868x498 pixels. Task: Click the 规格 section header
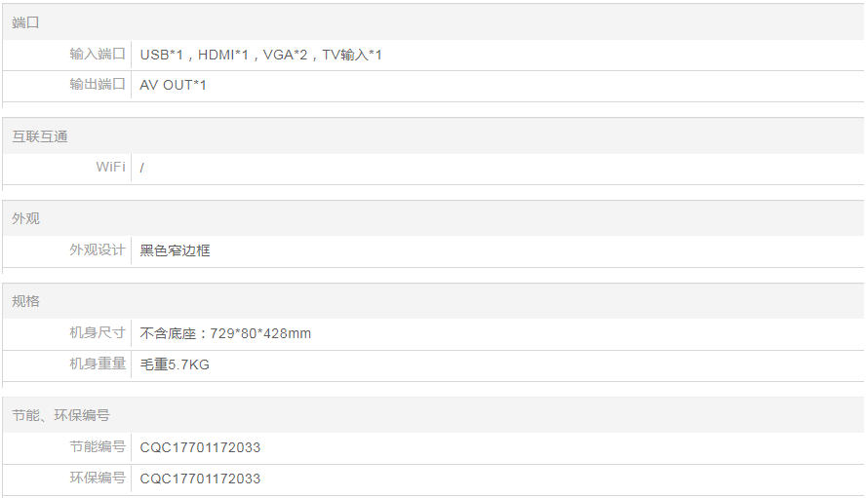click(26, 301)
